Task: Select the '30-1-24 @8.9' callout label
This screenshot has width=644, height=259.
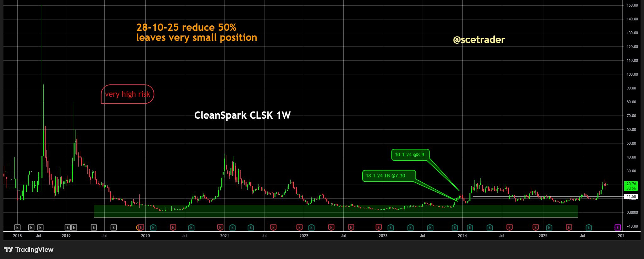Action: pyautogui.click(x=410, y=155)
